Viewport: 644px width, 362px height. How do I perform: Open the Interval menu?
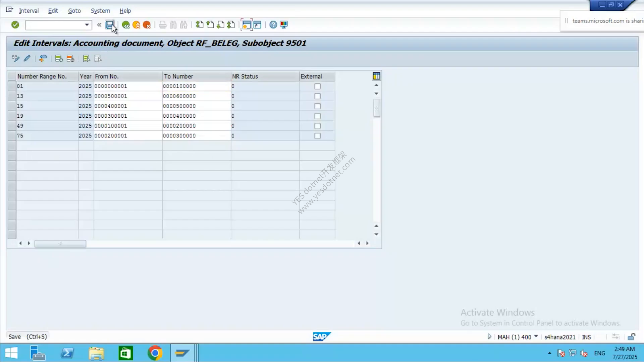(29, 11)
